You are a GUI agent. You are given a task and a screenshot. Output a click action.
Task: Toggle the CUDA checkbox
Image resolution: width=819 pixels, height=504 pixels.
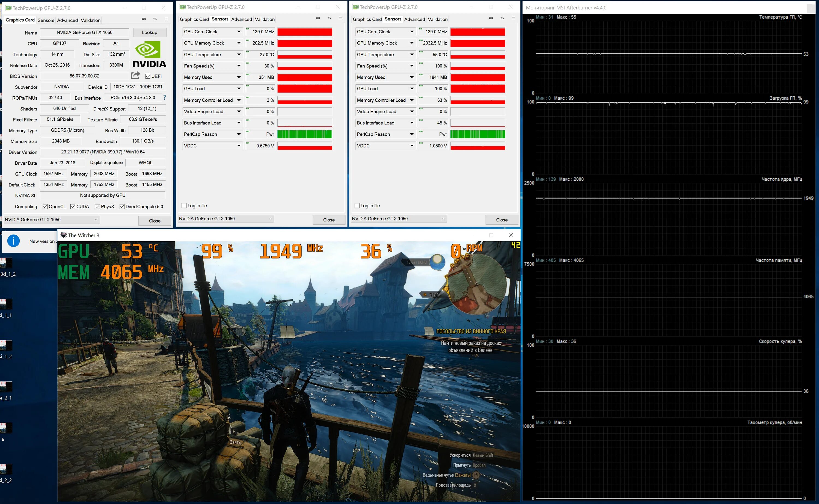pos(73,207)
